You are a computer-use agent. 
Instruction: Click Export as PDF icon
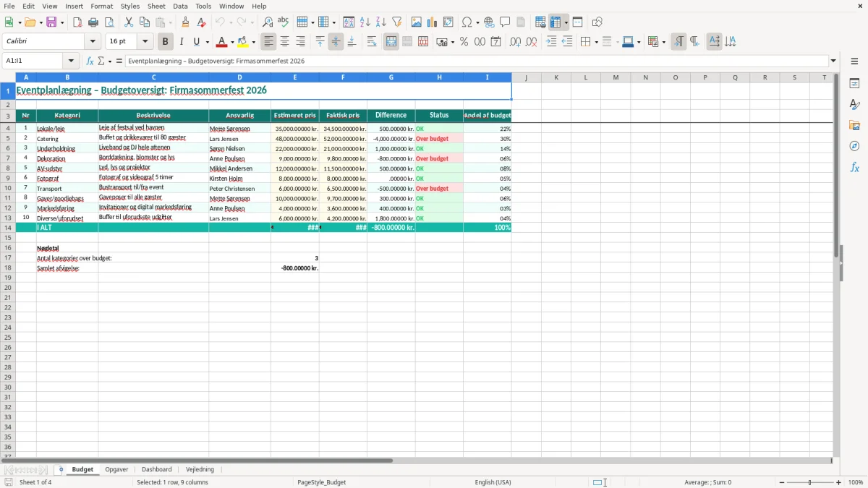coord(77,22)
